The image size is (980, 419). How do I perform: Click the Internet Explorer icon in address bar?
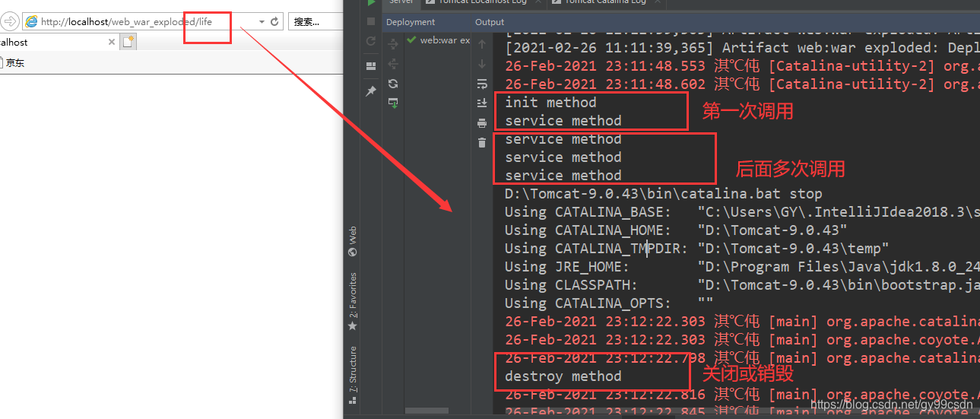31,22
